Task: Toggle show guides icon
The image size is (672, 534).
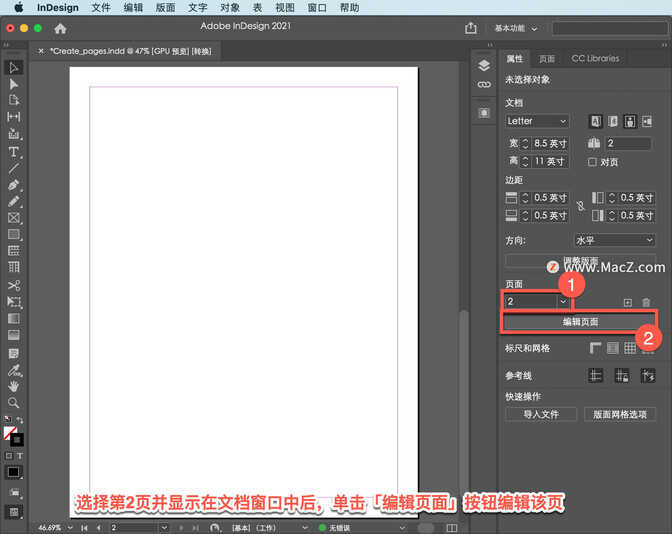Action: (x=595, y=376)
